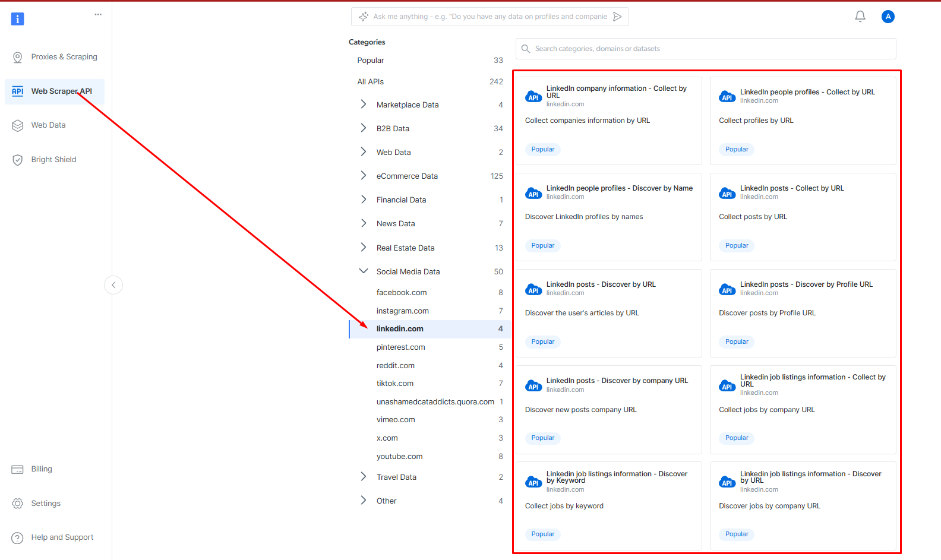The height and width of the screenshot is (560, 941).
Task: Open the notifications bell
Action: 860,17
